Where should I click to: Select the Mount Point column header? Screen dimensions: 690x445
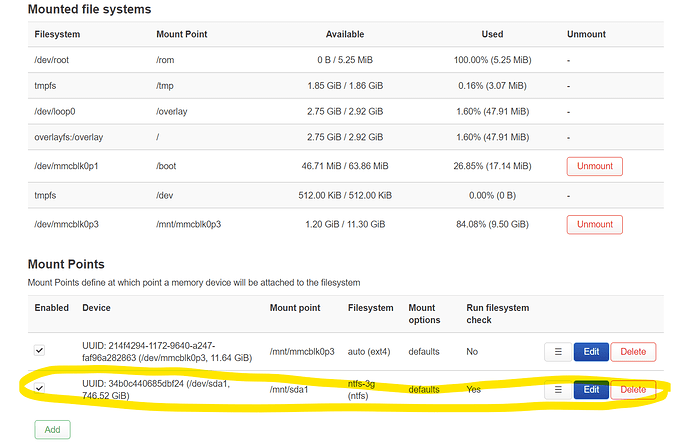click(182, 34)
